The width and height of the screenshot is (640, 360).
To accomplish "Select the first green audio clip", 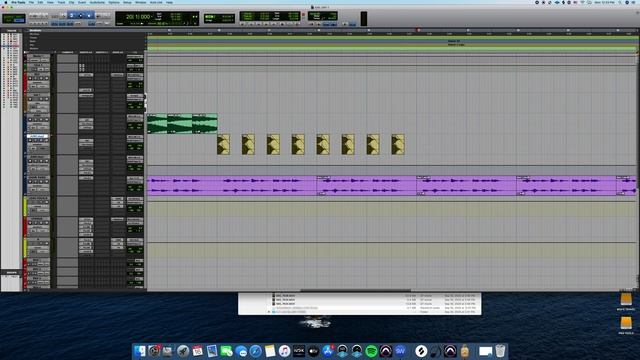I will pyautogui.click(x=157, y=124).
